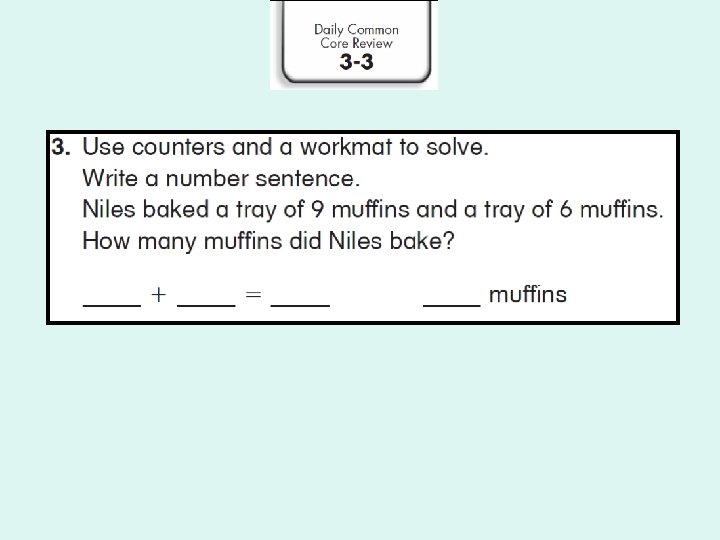720x540 pixels.
Task: Click the line 'Use counters and a workmat to solve.'
Action: 286,147
